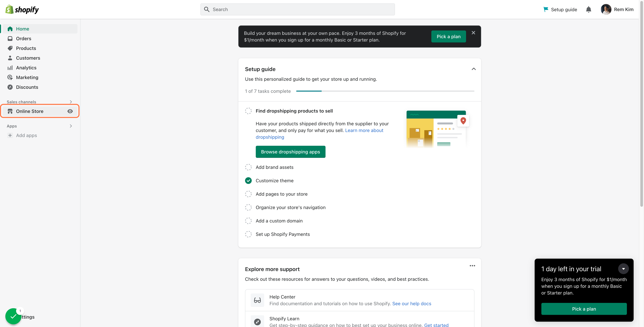Minimize the trial notice popup
This screenshot has width=644, height=327.
click(x=623, y=269)
